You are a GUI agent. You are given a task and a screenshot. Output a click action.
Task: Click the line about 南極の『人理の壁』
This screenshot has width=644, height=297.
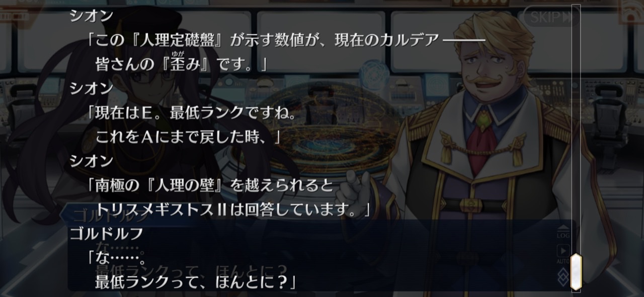(x=210, y=185)
